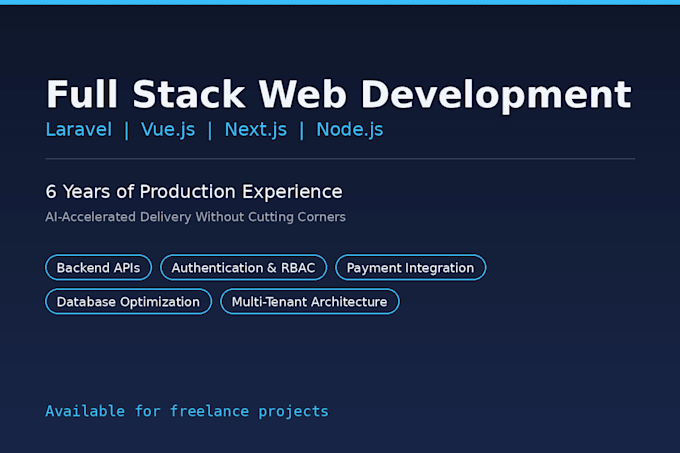Select the Node.js tech label
The width and height of the screenshot is (680, 453).
tap(350, 130)
